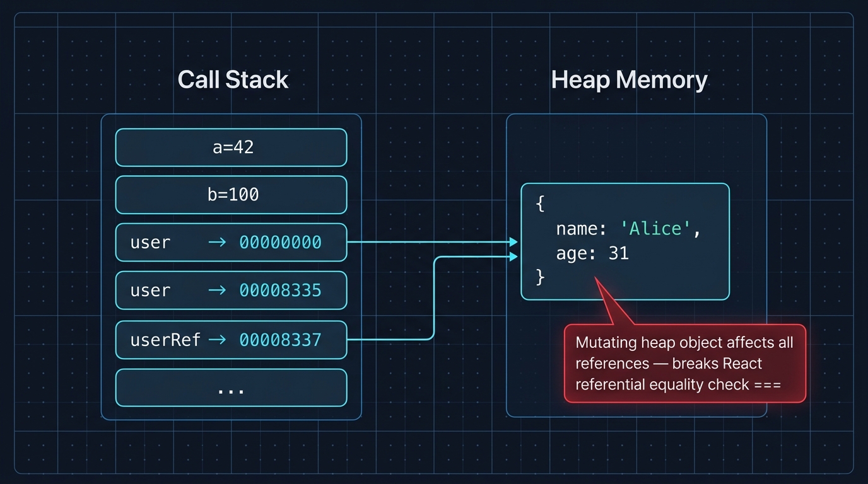The image size is (868, 484).
Task: Click the ellipsis stack frame
Action: (x=231, y=388)
